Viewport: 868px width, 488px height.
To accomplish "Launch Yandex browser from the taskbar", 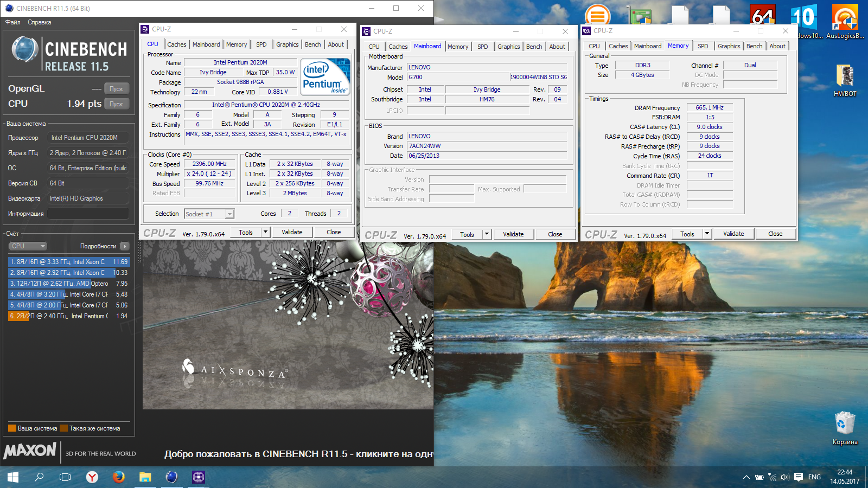I will click(x=92, y=477).
